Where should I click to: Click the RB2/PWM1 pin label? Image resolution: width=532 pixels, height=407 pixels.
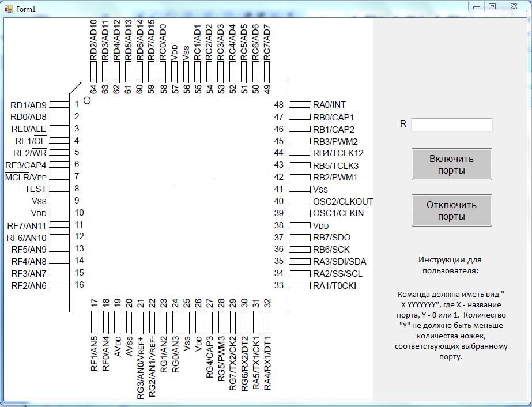[335, 178]
